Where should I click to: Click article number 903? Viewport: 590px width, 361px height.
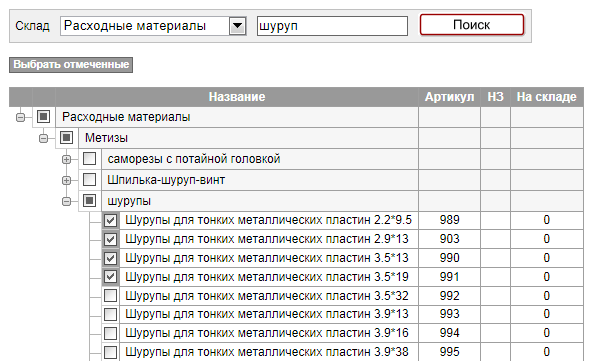[450, 239]
